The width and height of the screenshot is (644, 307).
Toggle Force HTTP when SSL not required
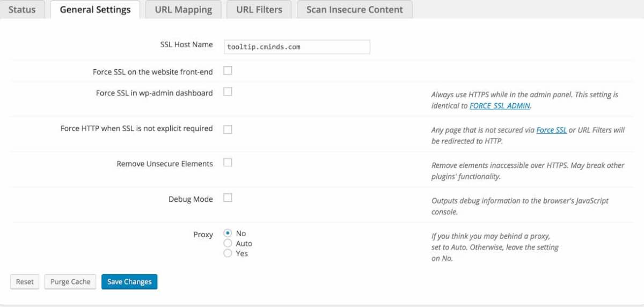pyautogui.click(x=228, y=129)
